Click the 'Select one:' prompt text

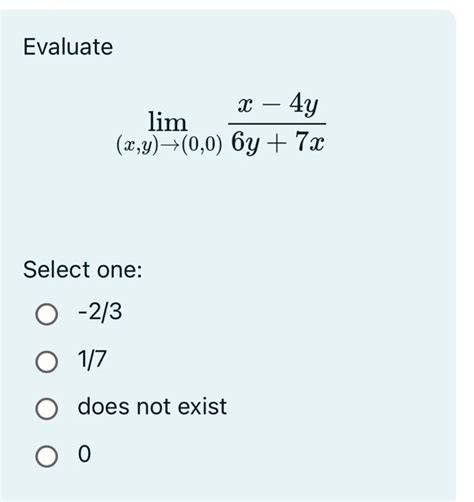point(83,269)
